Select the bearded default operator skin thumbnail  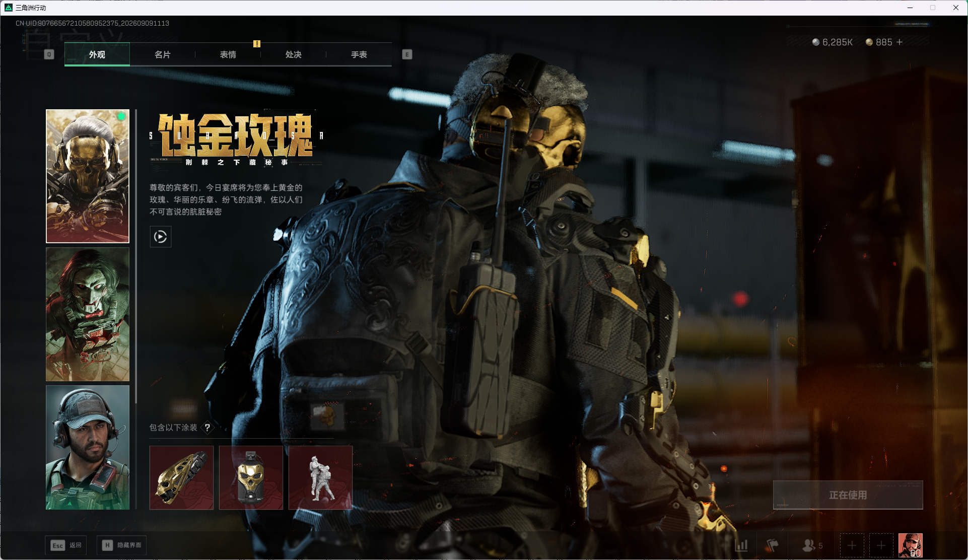[88, 447]
